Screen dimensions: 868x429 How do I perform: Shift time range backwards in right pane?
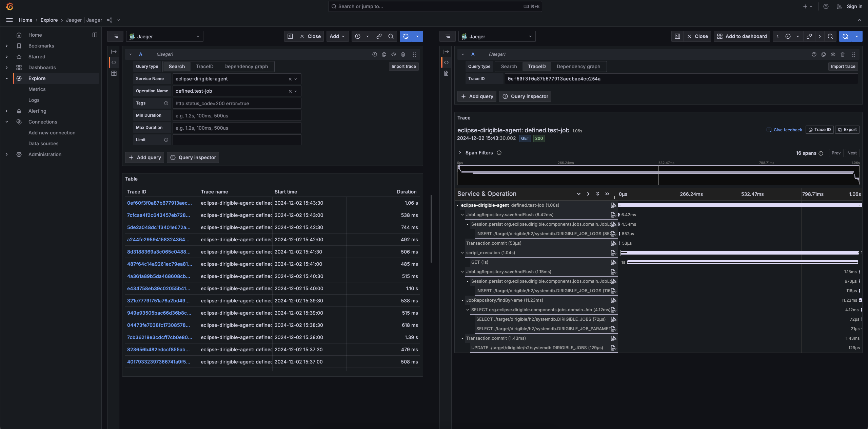tap(777, 36)
